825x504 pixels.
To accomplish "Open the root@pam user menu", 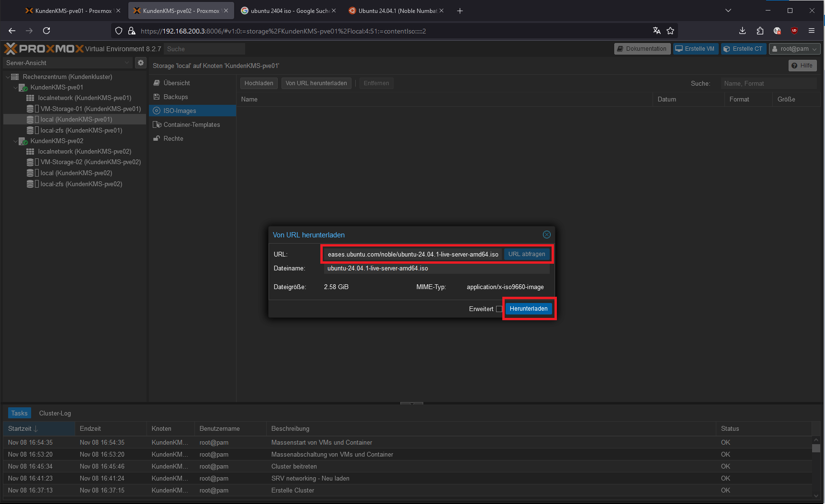I will [794, 49].
